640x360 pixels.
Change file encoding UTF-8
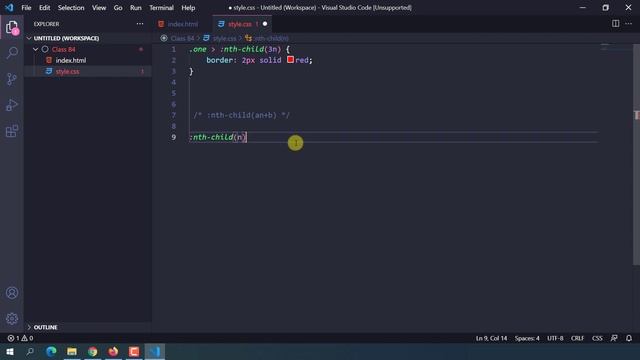pos(555,338)
